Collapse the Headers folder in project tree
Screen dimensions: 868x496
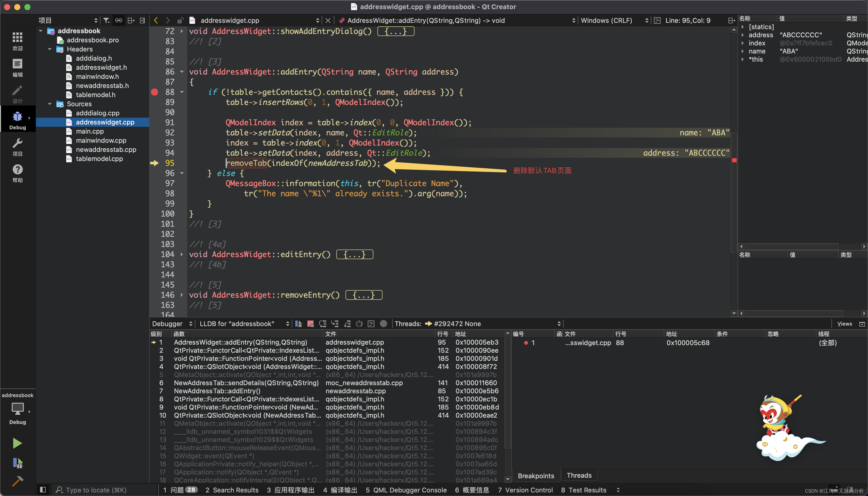[x=50, y=49]
